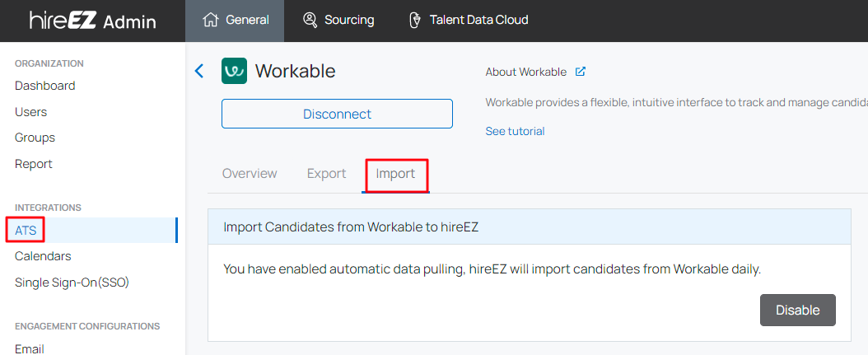Disable automatic candidate importing
This screenshot has width=868, height=355.
pos(798,311)
